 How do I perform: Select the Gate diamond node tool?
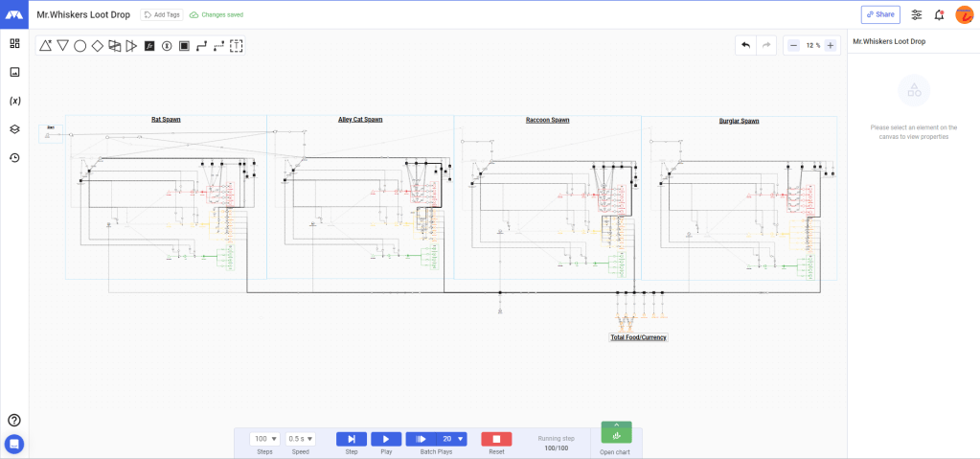(97, 46)
